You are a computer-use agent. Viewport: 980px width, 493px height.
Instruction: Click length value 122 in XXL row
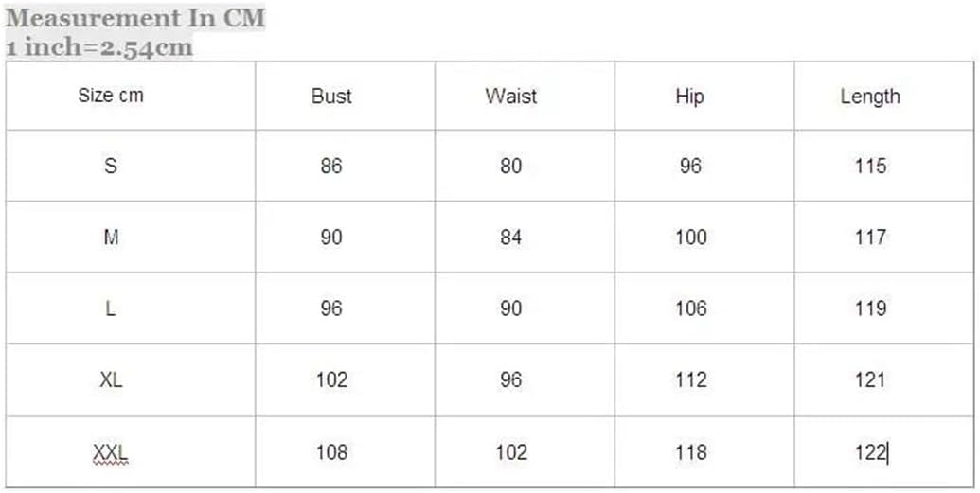[870, 453]
